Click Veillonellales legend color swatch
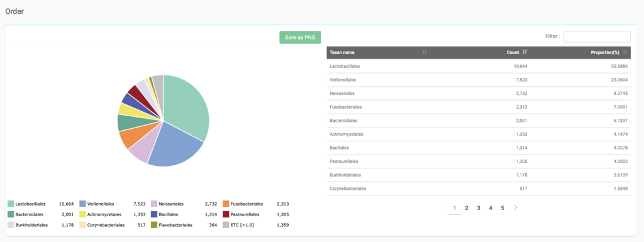Viewport: 644px width, 242px height. (x=82, y=204)
